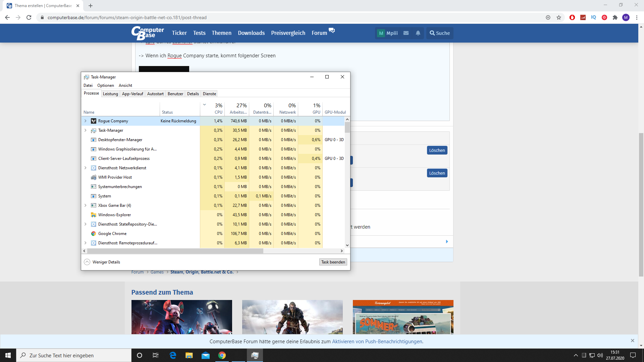644x362 pixels.
Task: Open the Mail app on the taskbar
Action: point(206,355)
